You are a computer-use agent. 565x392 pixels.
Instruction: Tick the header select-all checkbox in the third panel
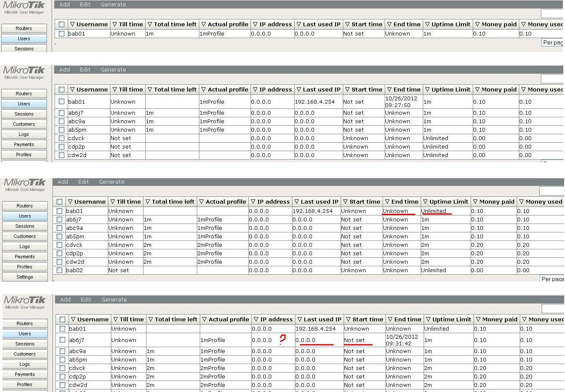(x=59, y=202)
